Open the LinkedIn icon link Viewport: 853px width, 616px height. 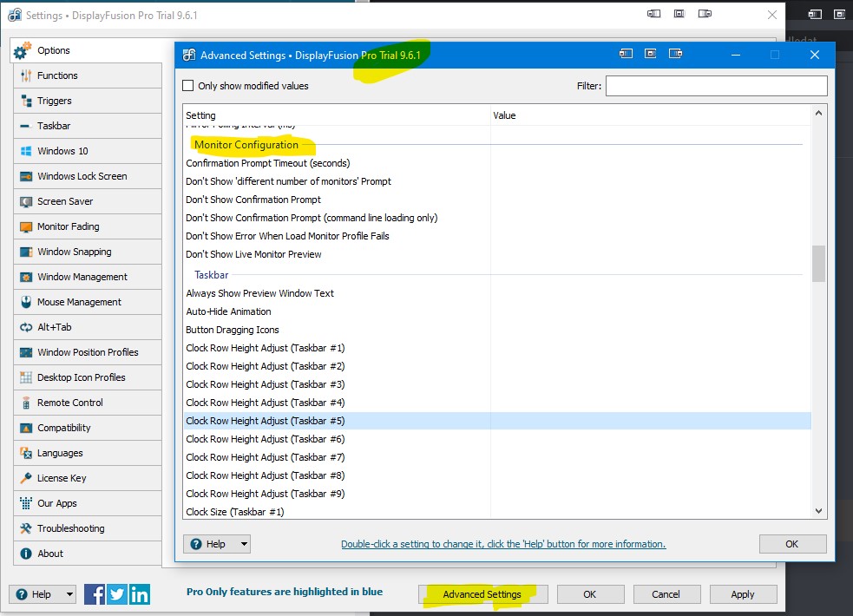pos(139,594)
